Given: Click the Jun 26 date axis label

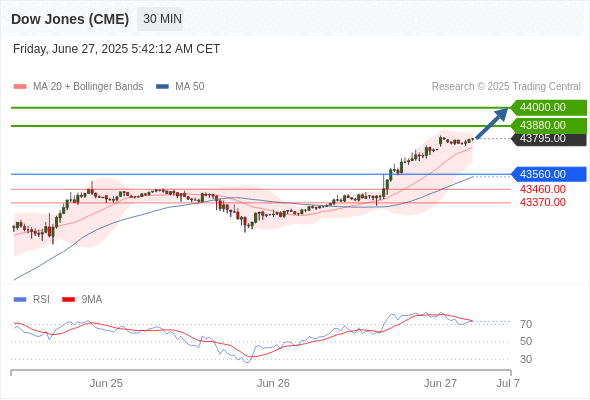Looking at the screenshot, I should click(273, 383).
